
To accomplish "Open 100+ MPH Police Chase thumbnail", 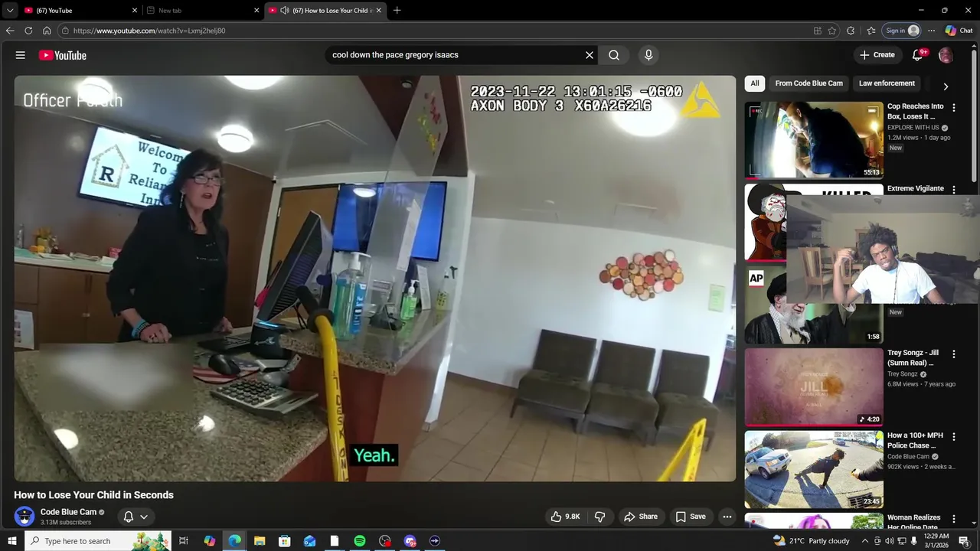I will point(814,469).
